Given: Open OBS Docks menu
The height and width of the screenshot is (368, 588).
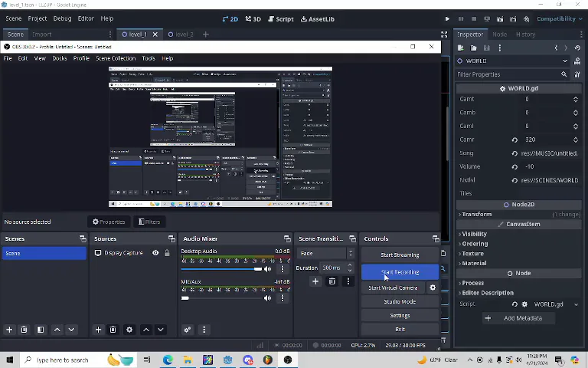Looking at the screenshot, I should 60,58.
